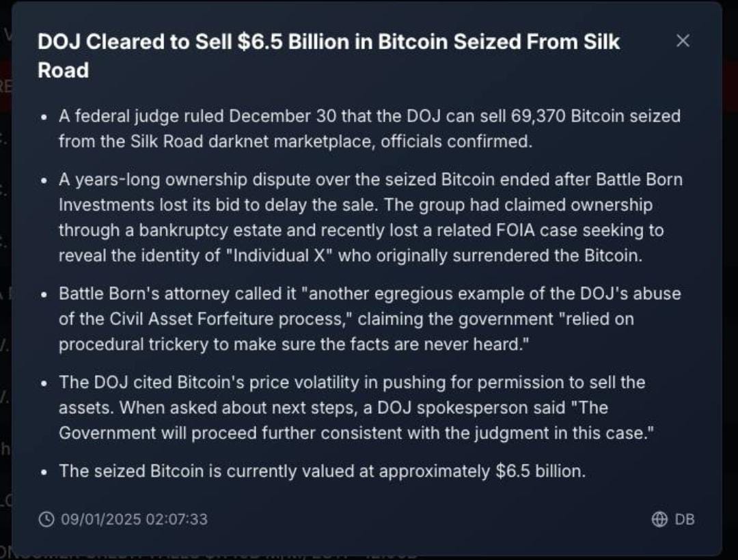Select the Battle Born's attorney quote paragraph
The image size is (738, 560).
click(370, 319)
